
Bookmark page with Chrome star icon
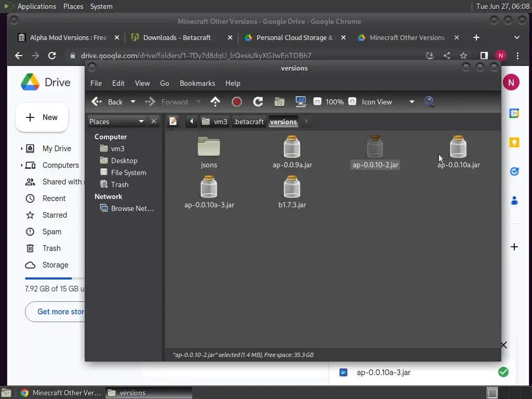(463, 56)
